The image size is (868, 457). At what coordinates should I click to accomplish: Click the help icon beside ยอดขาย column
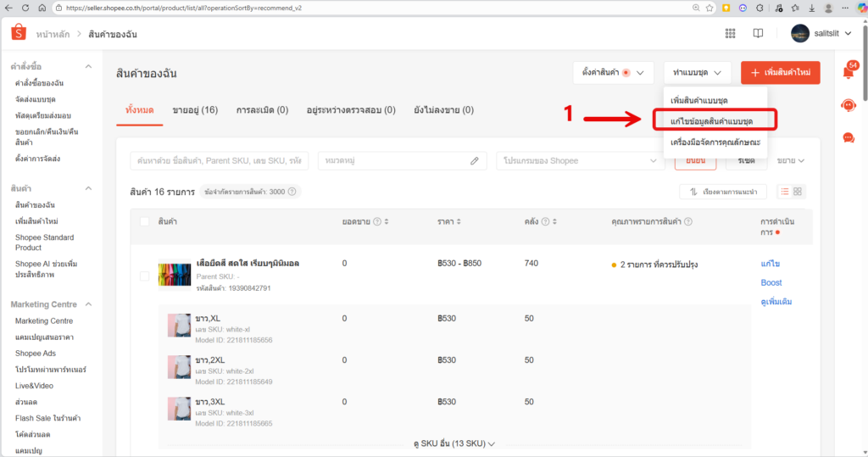point(379,222)
